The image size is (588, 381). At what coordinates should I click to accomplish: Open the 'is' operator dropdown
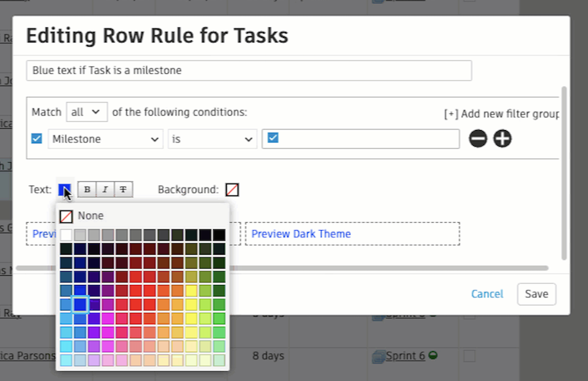pyautogui.click(x=212, y=139)
